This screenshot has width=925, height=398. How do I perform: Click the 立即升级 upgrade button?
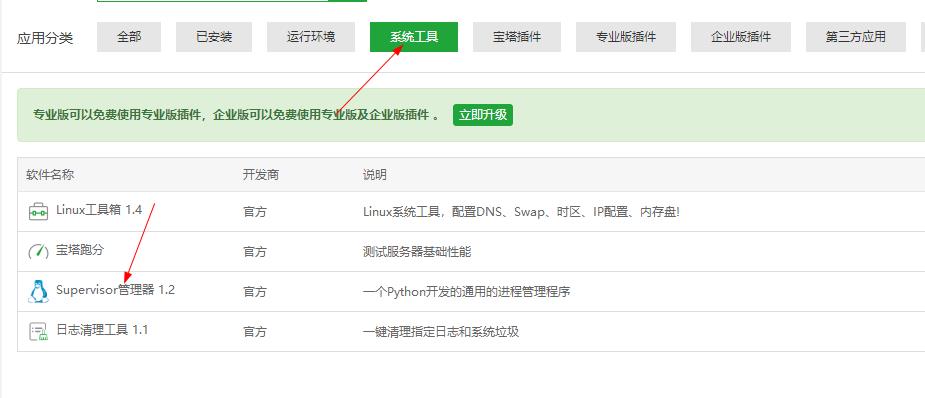pyautogui.click(x=483, y=115)
